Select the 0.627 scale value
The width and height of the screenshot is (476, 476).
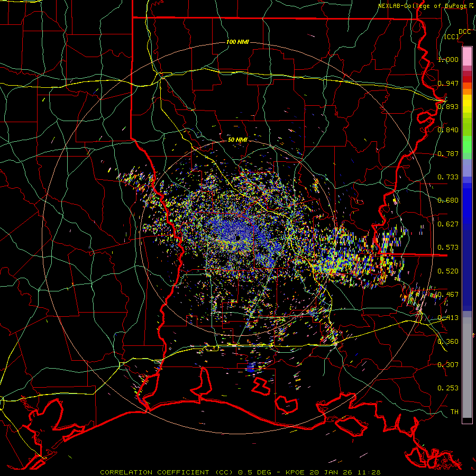click(x=448, y=224)
